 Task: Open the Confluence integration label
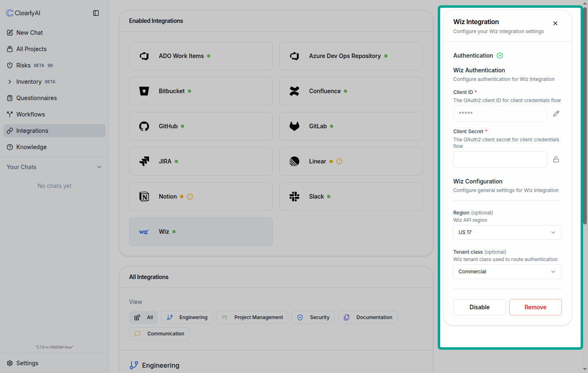[325, 91]
